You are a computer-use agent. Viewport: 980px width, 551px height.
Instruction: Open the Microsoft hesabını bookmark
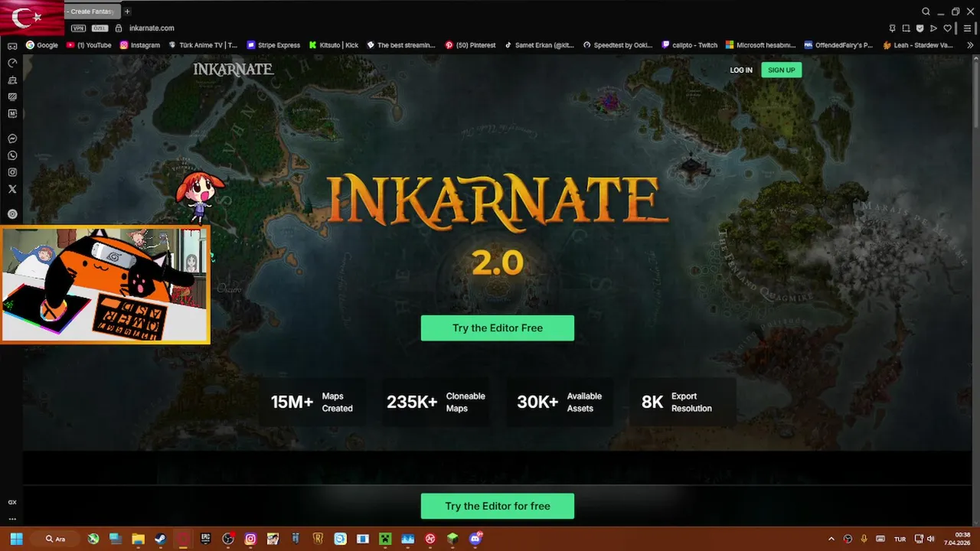[761, 45]
